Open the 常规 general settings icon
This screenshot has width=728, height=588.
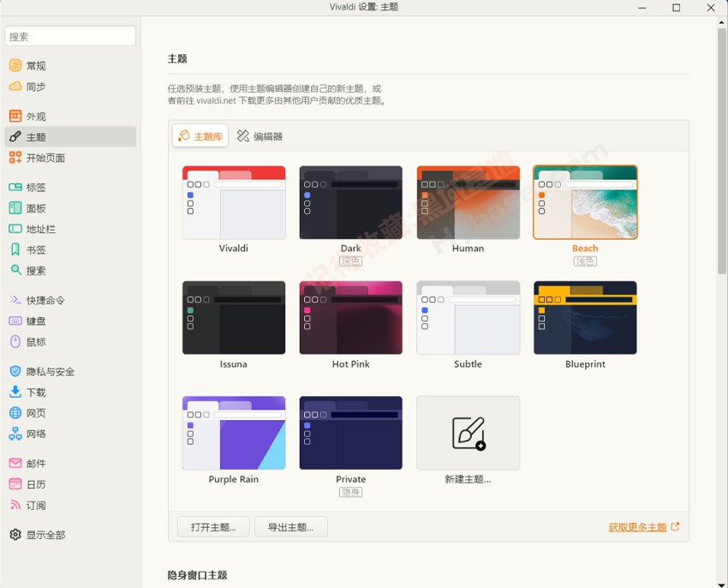pos(15,65)
